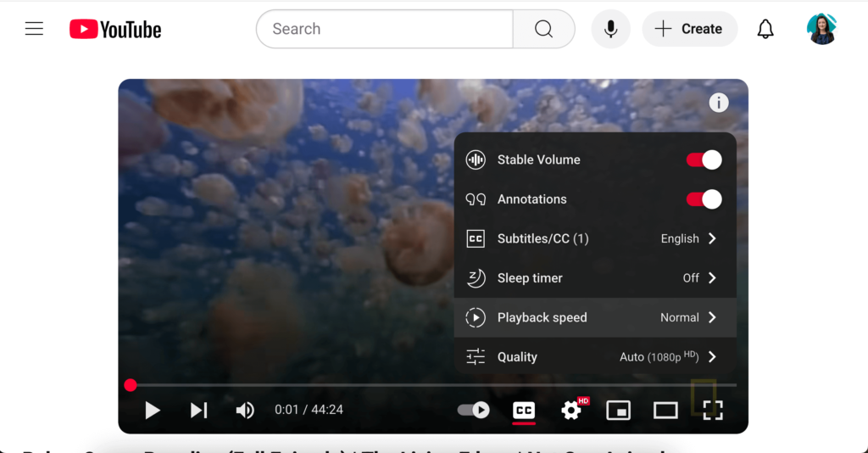The height and width of the screenshot is (453, 868).
Task: Click the 0:01 / 44:24 time display
Action: [x=309, y=410]
